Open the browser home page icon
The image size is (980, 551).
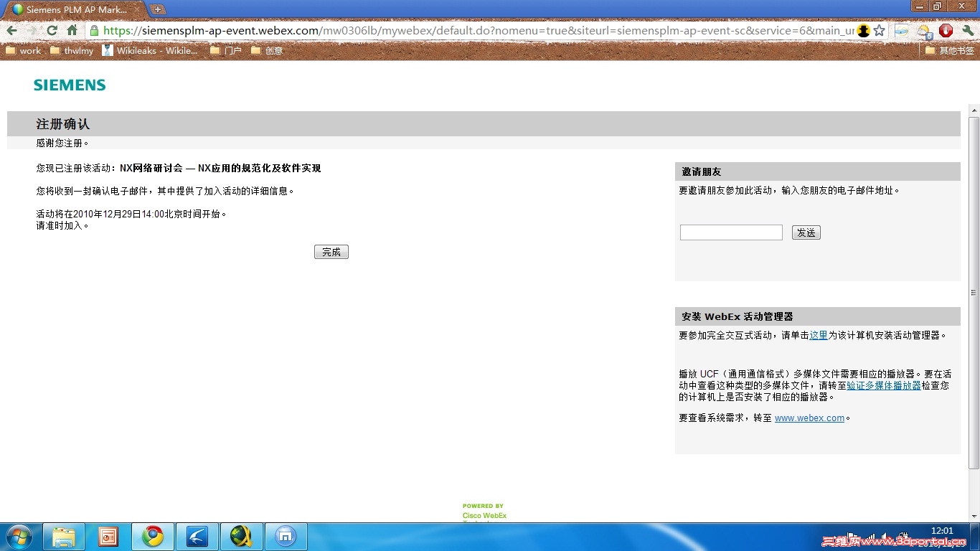tap(72, 31)
